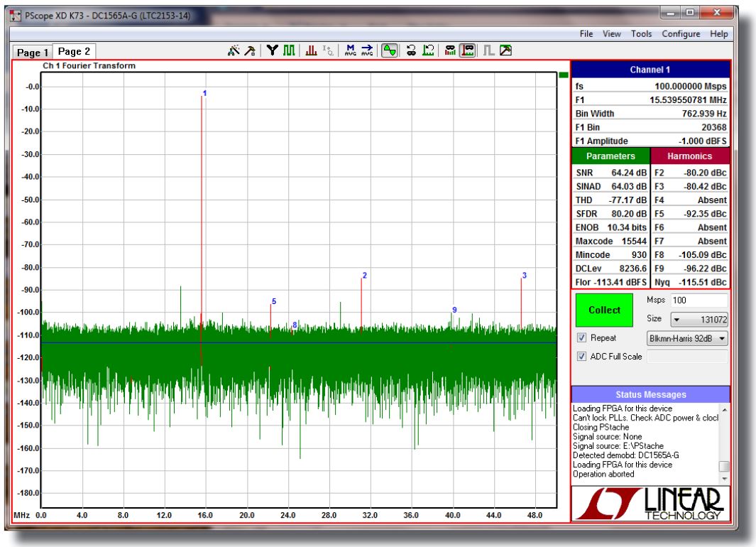The width and height of the screenshot is (756, 547).
Task: Click the Status Messages header
Action: [650, 394]
